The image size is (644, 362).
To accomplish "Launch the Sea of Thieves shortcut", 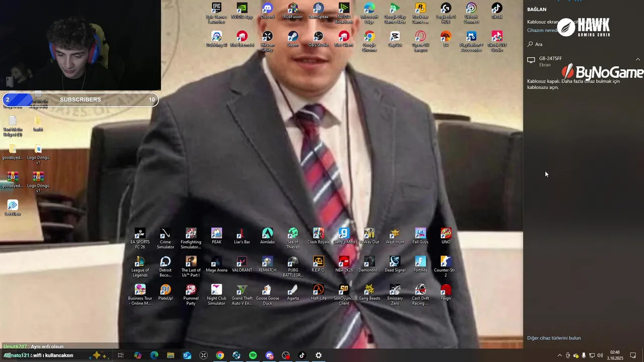I will (293, 238).
